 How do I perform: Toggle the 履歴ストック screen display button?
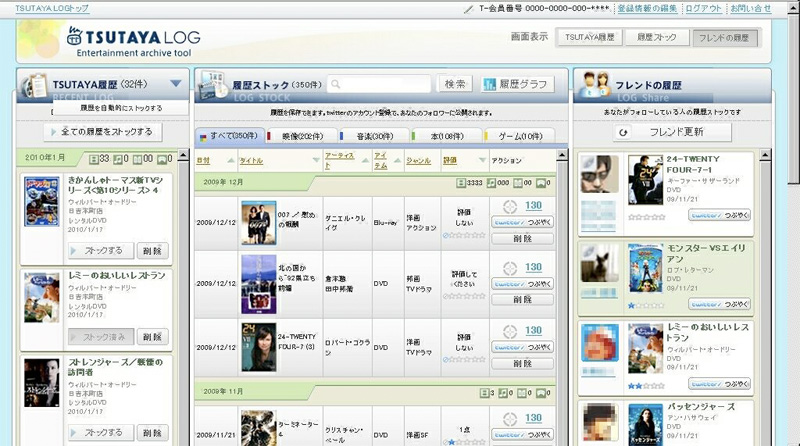pyautogui.click(x=655, y=38)
